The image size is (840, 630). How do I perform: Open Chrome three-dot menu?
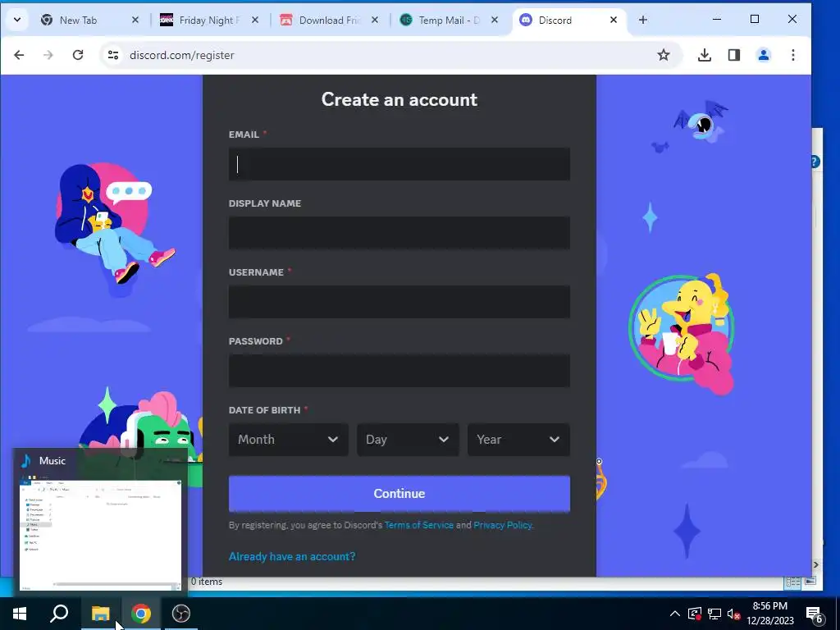[x=793, y=55]
